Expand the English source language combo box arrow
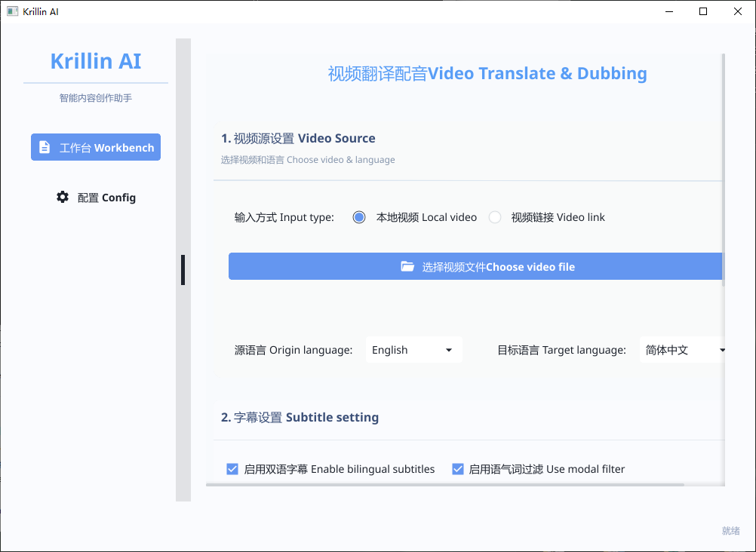Image resolution: width=756 pixels, height=552 pixels. (450, 349)
